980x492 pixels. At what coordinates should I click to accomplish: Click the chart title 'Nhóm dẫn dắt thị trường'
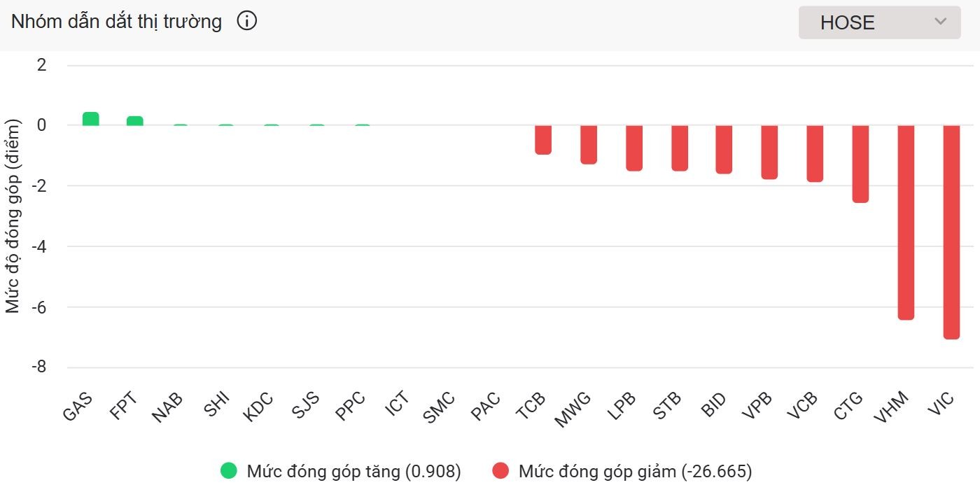115,21
